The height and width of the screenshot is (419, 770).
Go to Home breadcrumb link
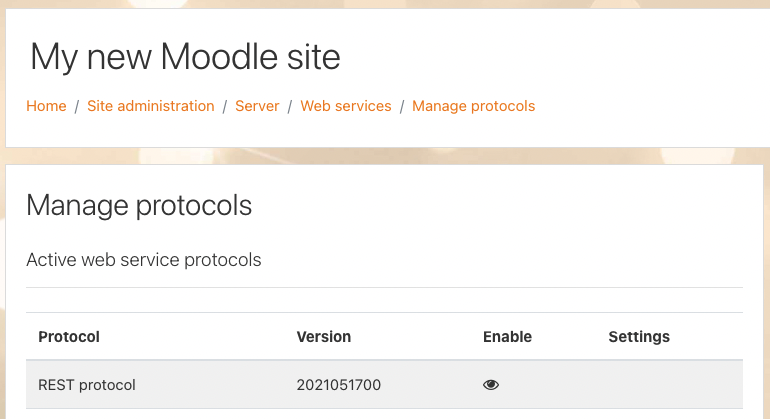click(x=46, y=106)
